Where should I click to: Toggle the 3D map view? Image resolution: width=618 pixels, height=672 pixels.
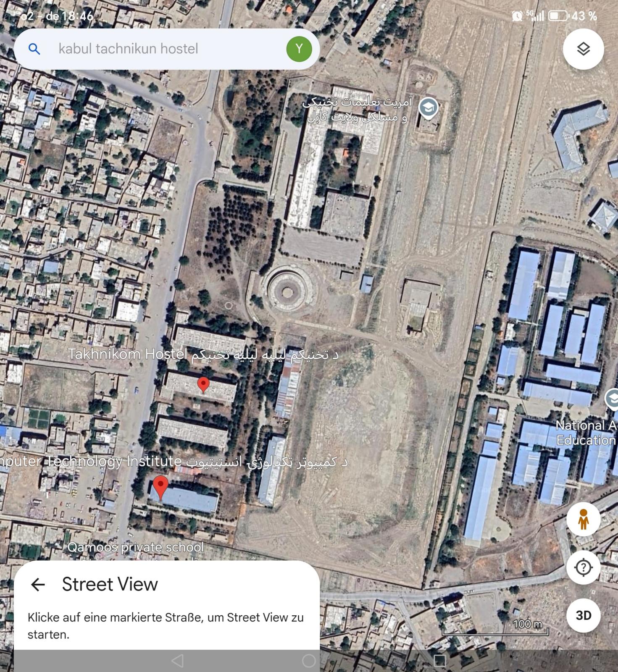pos(583,615)
